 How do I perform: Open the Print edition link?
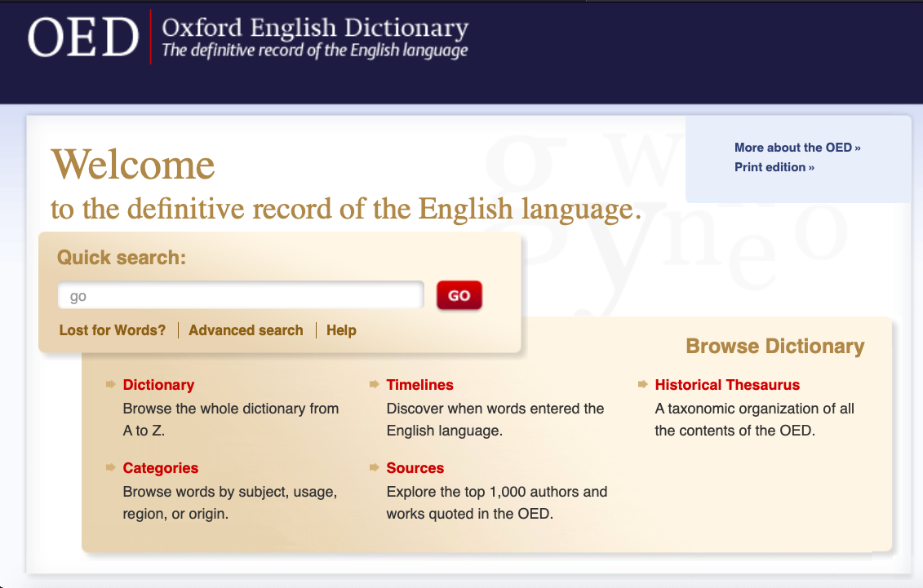774,167
